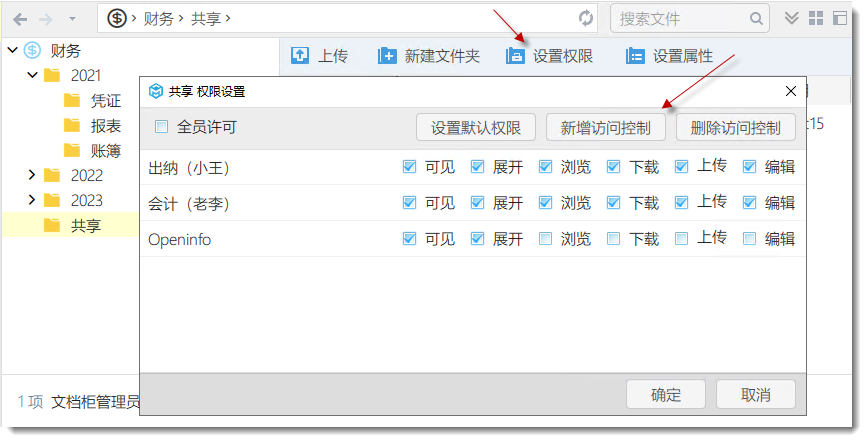Click the 新增访问控制 button
Screen dimensions: 867x442
pos(605,128)
